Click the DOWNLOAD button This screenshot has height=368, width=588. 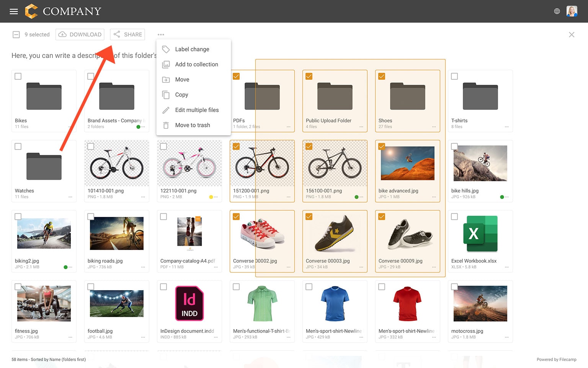point(80,34)
